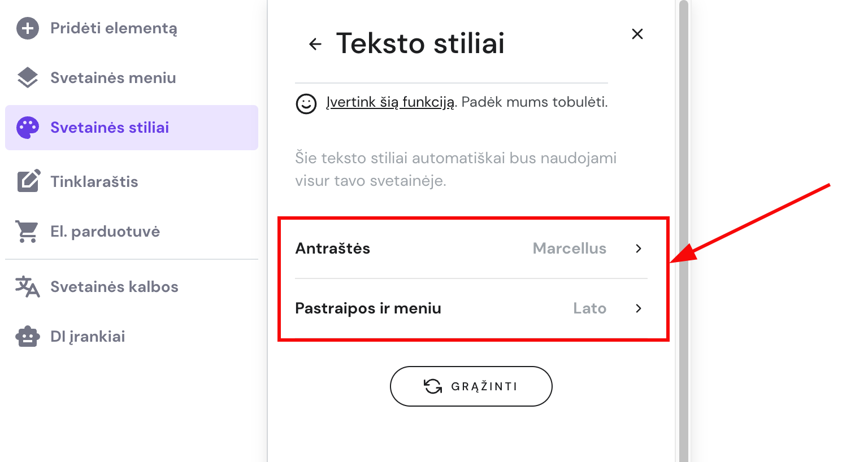Click the Tinklaraštis edit icon
The width and height of the screenshot is (868, 462).
[x=28, y=181]
